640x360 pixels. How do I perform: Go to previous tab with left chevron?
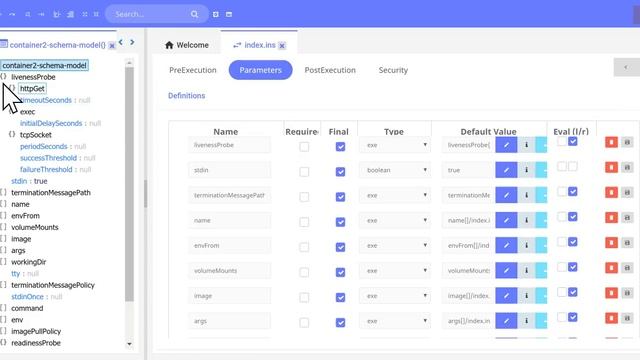(x=121, y=42)
